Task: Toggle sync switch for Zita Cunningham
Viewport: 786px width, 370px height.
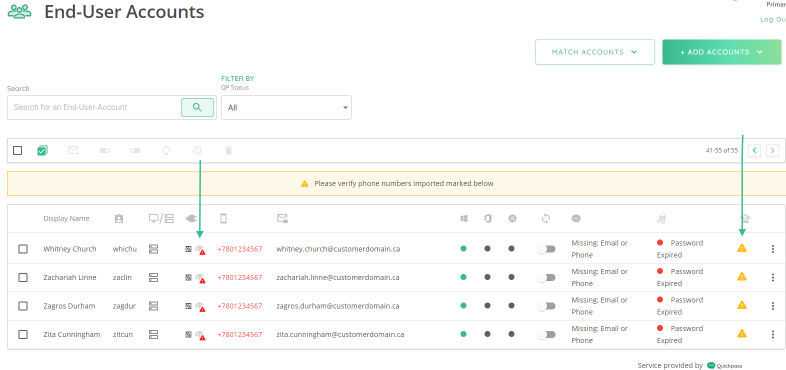Action: [546, 334]
